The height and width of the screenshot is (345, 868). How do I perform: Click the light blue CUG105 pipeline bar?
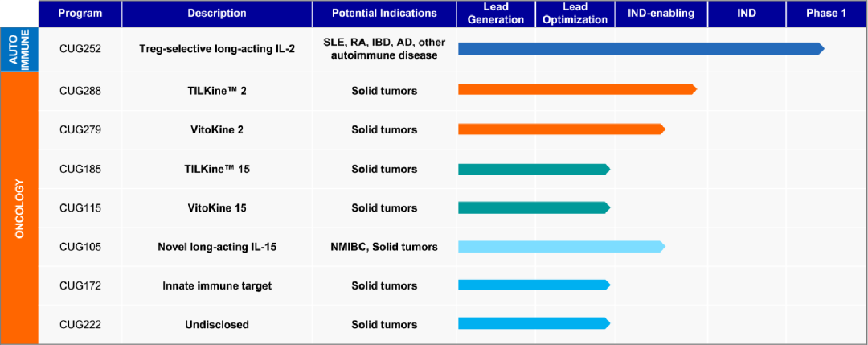pos(562,246)
